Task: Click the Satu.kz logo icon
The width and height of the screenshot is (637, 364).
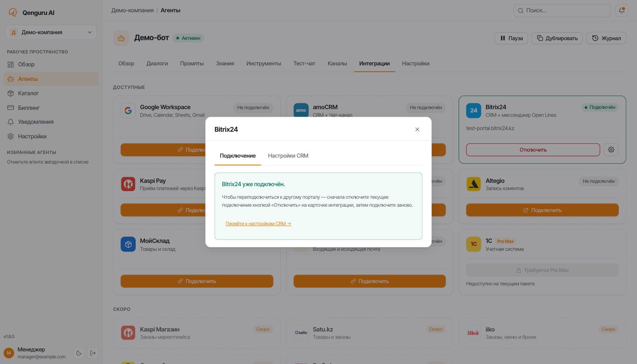Action: click(x=301, y=332)
